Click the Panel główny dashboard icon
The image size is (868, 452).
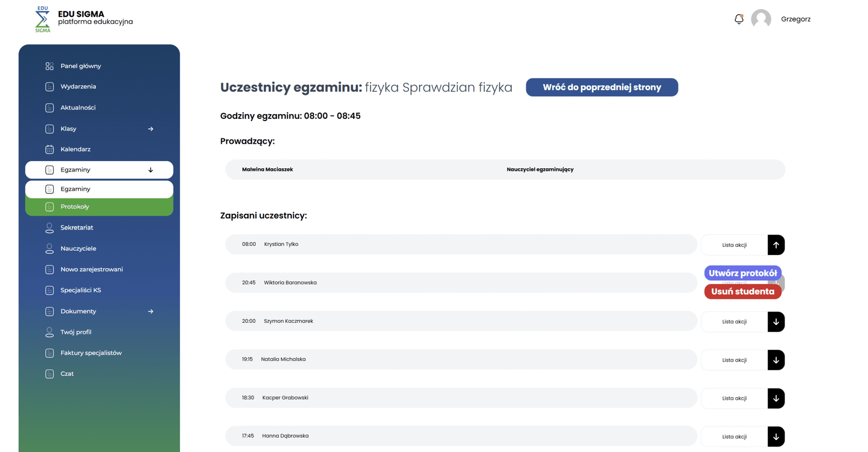tap(49, 66)
